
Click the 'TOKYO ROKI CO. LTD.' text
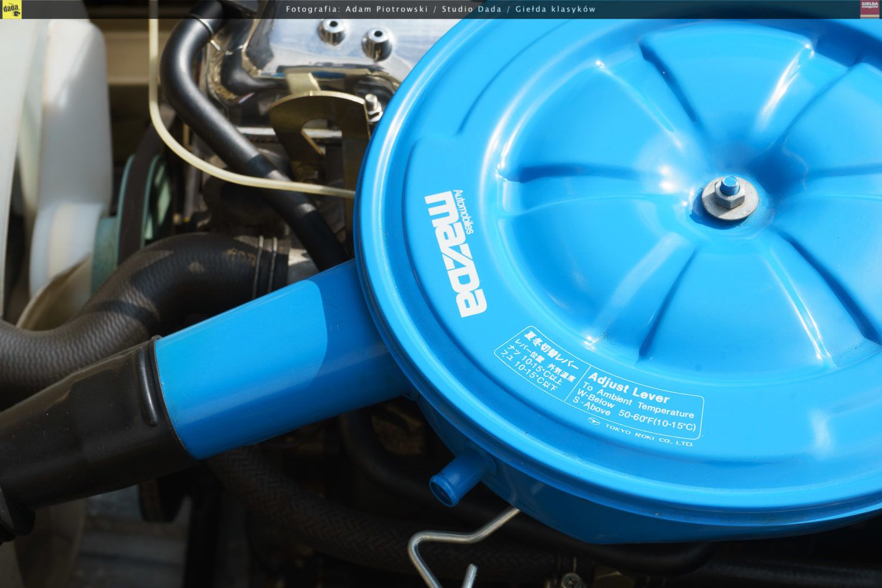(x=649, y=434)
